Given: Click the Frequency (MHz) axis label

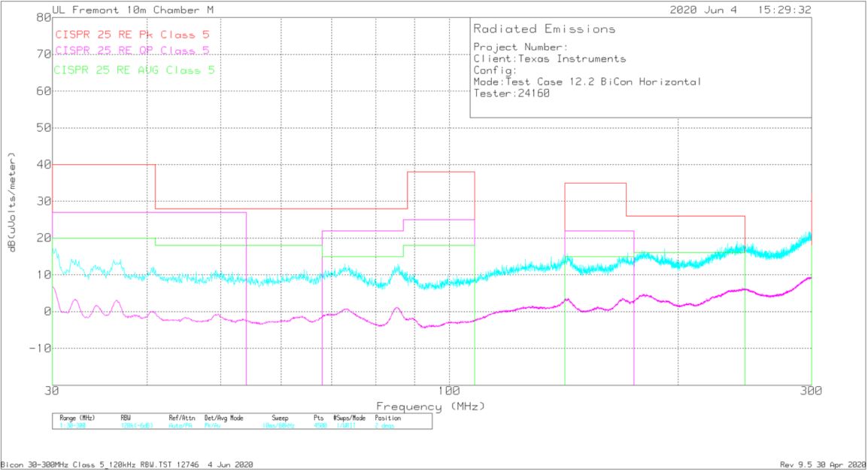Looking at the screenshot, I should click(x=430, y=406).
